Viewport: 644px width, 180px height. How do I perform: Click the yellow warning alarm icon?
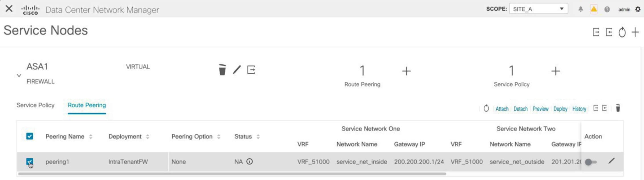pos(594,9)
